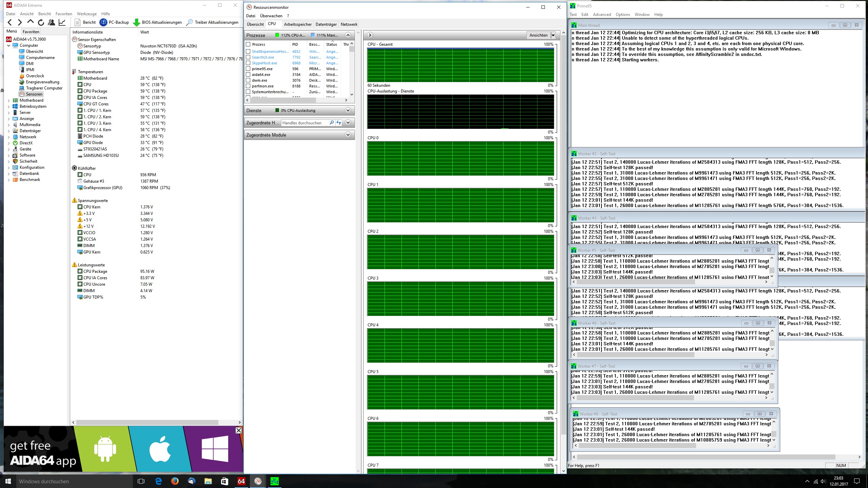This screenshot has height=488, width=868.
Task: Click AIDA64 refresh toolbar icon
Action: coord(41,22)
